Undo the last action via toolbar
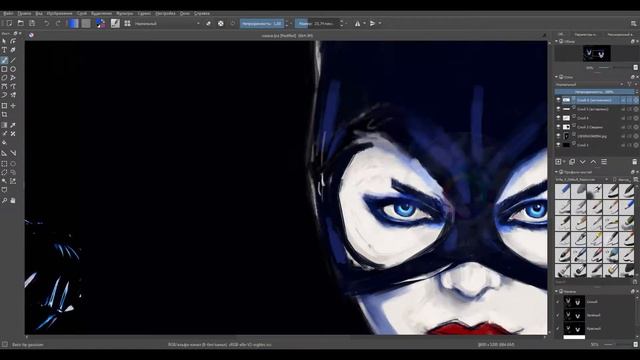 (47, 23)
